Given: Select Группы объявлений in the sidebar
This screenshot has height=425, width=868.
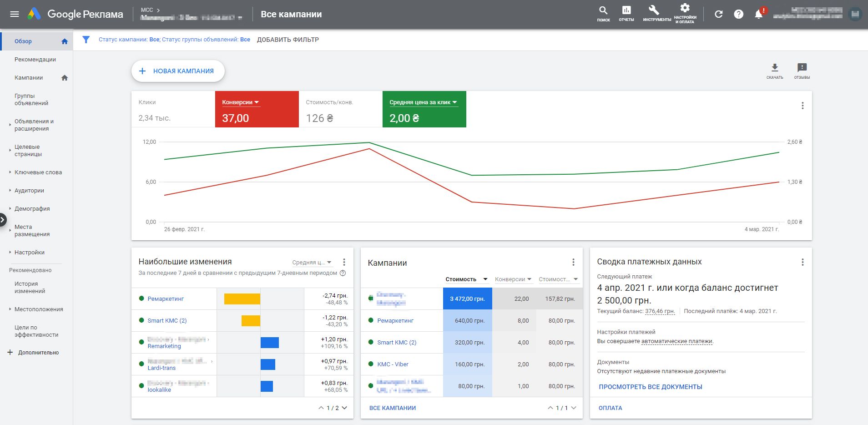Looking at the screenshot, I should [31, 100].
